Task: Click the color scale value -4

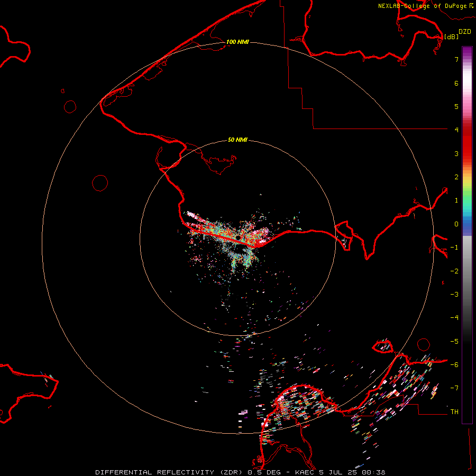Action: pos(454,318)
